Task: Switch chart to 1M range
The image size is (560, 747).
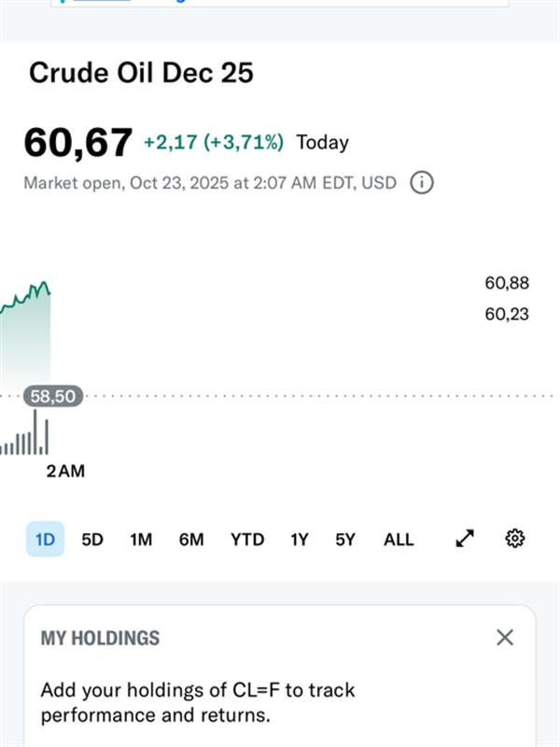Action: pyautogui.click(x=141, y=540)
